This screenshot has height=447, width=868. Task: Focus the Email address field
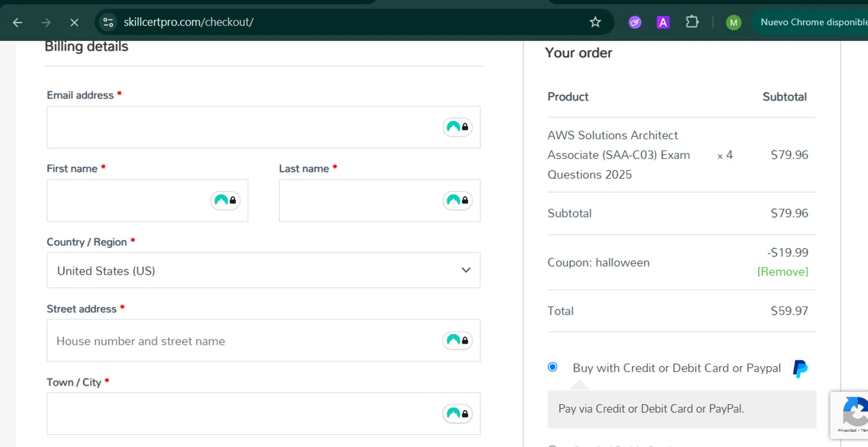(263, 127)
